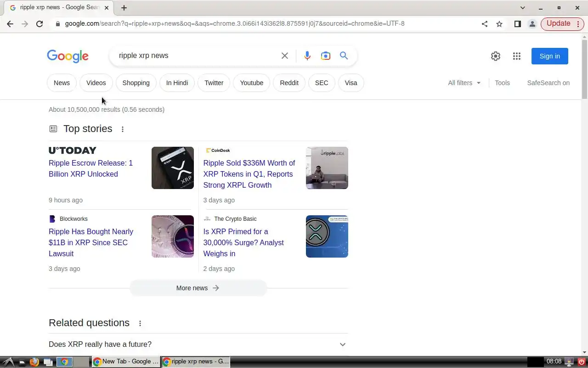Select the Twitter filter chip
The height and width of the screenshot is (368, 588).
click(x=214, y=83)
